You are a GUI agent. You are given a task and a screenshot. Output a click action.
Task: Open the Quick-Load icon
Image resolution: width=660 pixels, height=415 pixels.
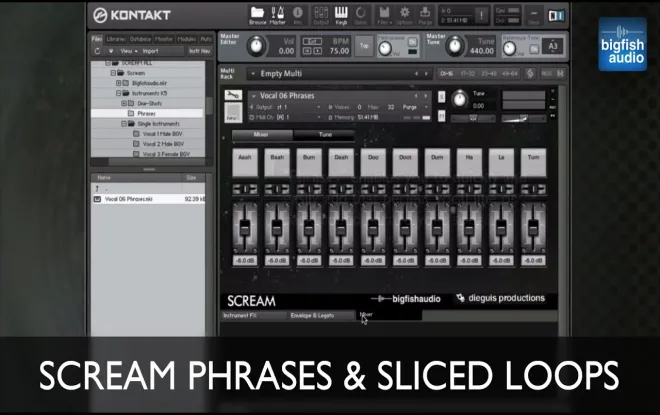(x=361, y=15)
